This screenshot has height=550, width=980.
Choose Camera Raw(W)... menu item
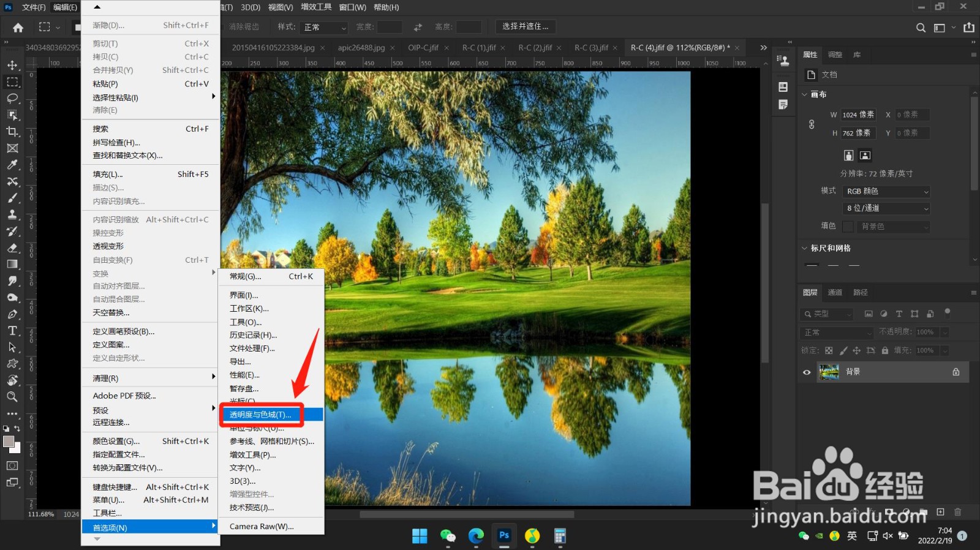click(271, 526)
